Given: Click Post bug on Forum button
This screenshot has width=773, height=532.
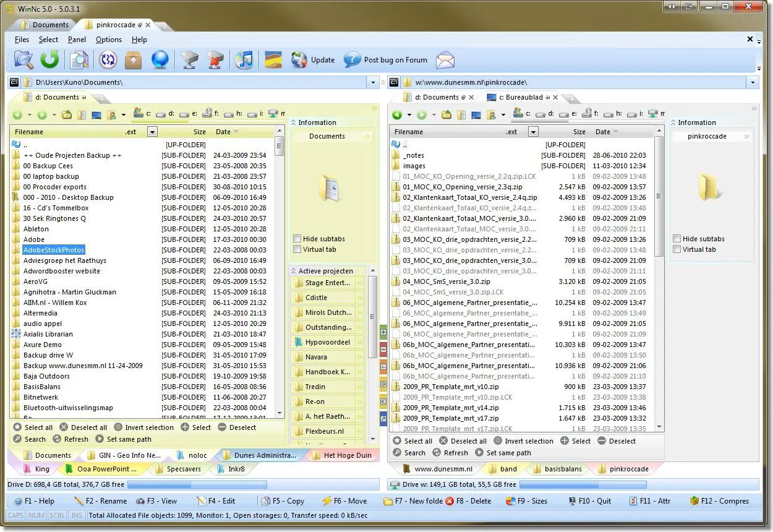Looking at the screenshot, I should coord(385,60).
